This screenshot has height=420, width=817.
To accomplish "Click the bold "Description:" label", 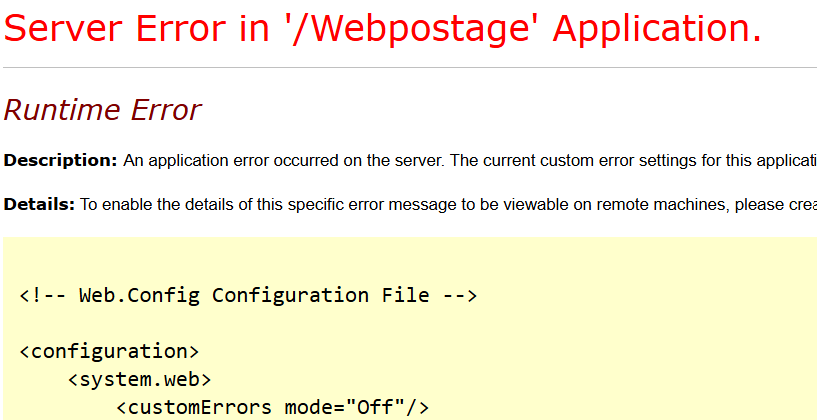I will coord(61,161).
